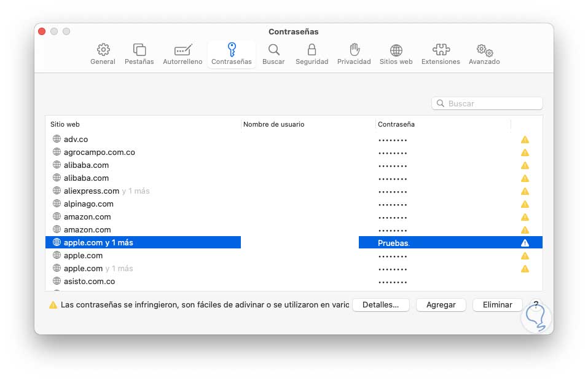This screenshot has width=588, height=380.
Task: Switch to the Pestañas tab
Action: [139, 54]
